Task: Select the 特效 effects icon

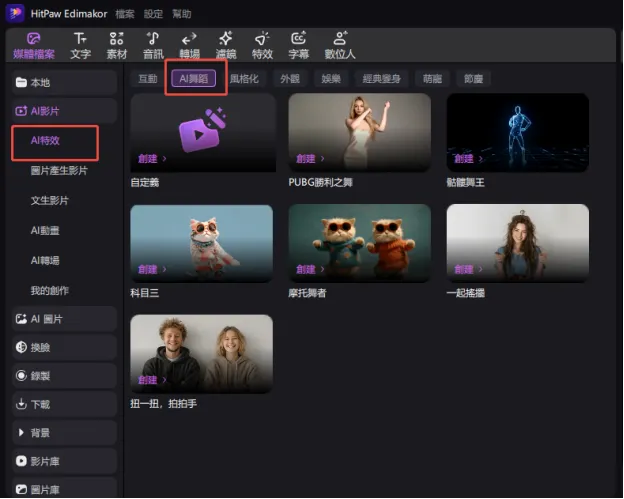Action: click(262, 44)
